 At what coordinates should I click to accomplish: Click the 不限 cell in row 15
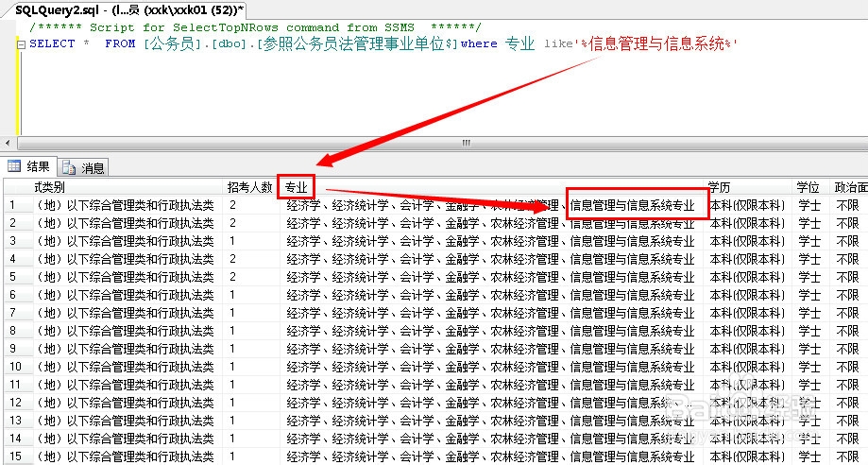tap(848, 456)
